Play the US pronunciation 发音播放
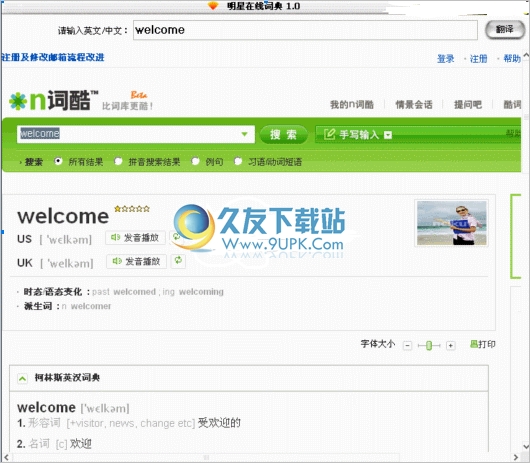 click(x=135, y=238)
